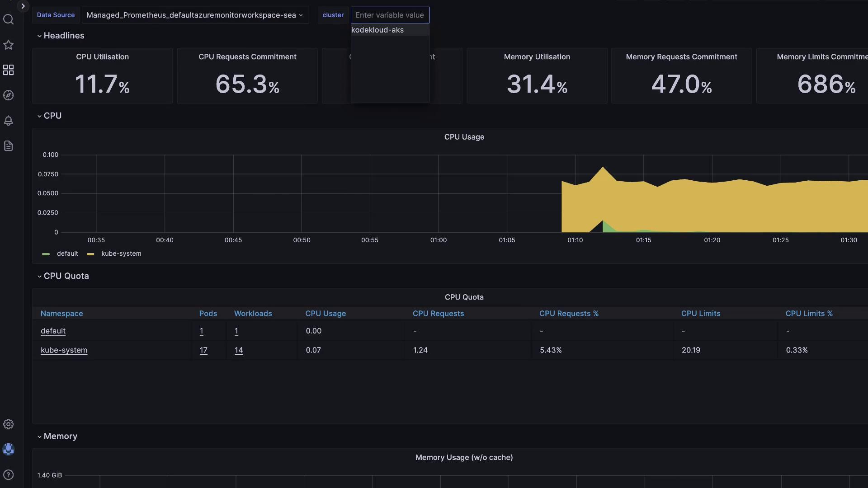Open starred dashboards star icon
868x488 pixels.
9,45
